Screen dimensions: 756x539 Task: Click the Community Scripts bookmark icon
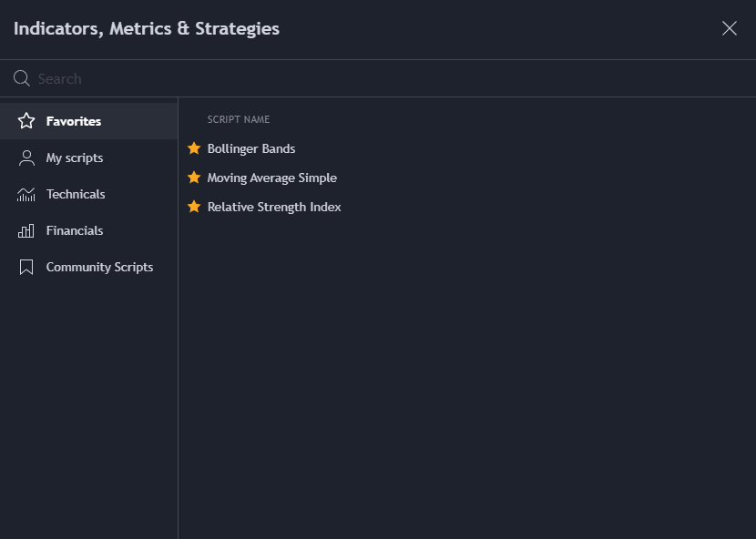26,267
